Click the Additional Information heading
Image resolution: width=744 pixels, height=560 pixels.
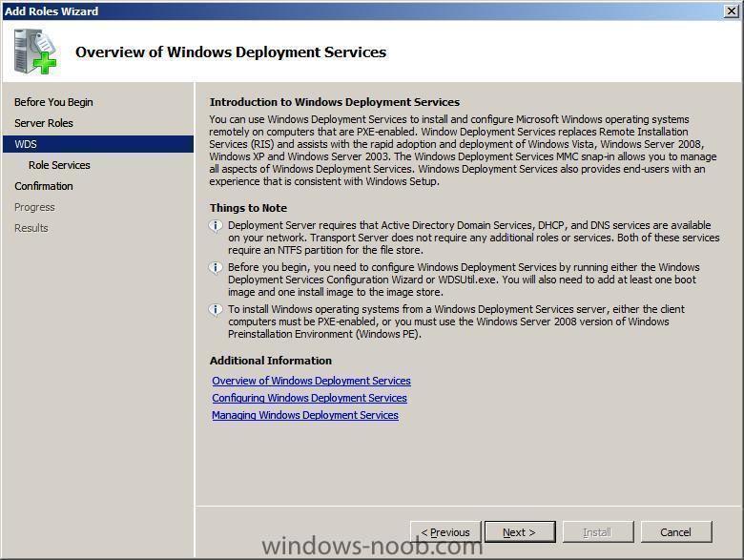pyautogui.click(x=271, y=361)
